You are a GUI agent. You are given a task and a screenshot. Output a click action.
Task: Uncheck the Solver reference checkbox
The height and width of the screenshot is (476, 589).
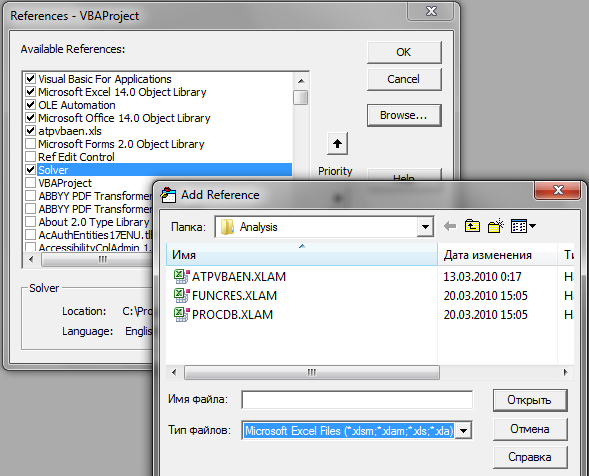[30, 170]
